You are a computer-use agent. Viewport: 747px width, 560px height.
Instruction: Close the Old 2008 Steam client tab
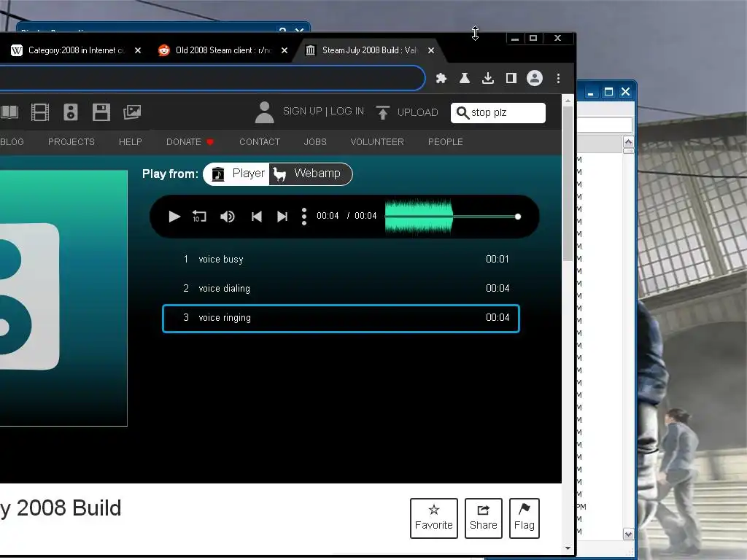(x=285, y=50)
